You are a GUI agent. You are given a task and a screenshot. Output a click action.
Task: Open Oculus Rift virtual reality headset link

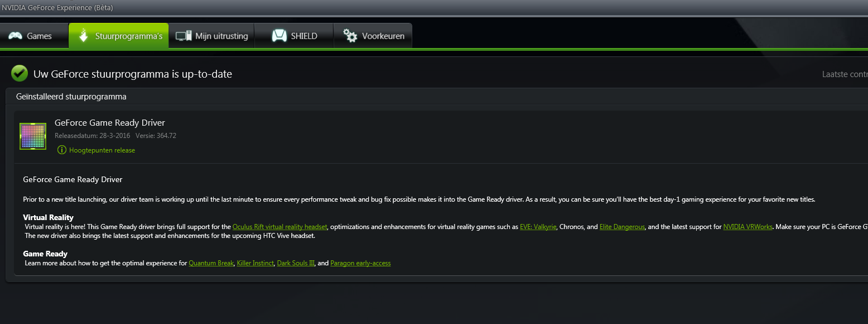click(280, 227)
